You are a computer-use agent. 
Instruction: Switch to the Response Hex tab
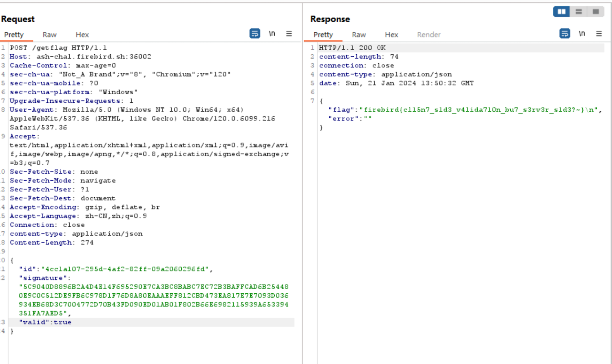(391, 35)
